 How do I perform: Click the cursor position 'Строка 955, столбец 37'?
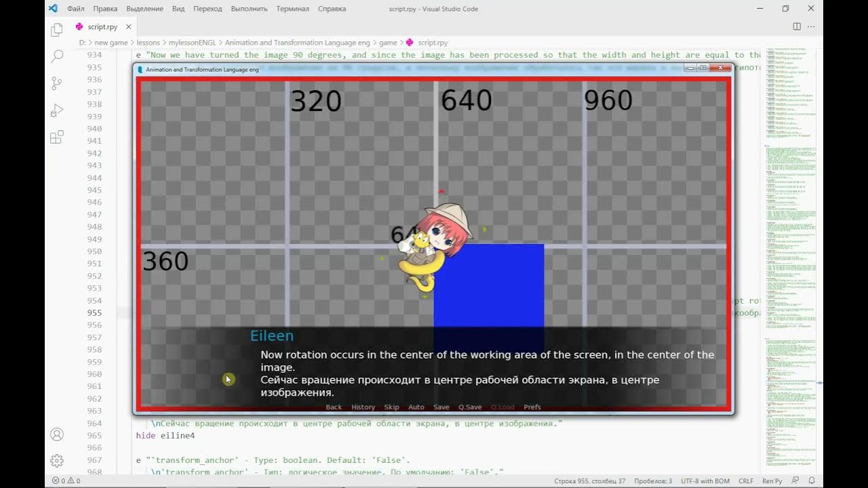point(590,481)
